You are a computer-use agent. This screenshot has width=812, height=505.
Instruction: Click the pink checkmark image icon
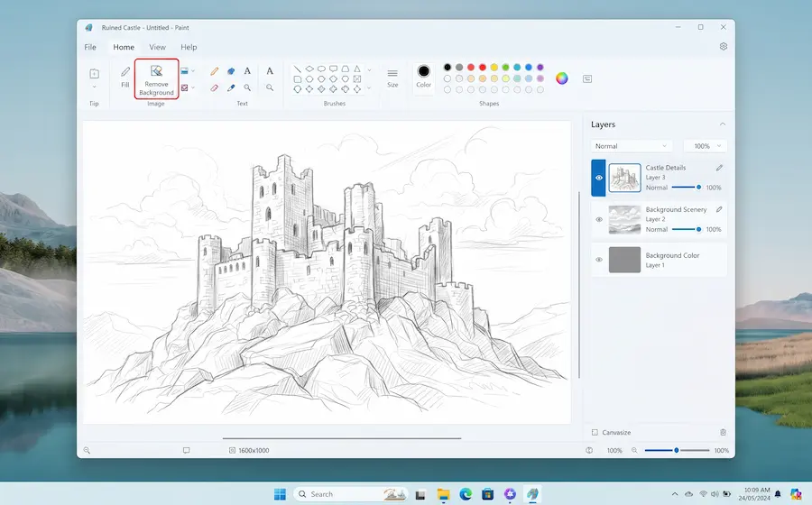(x=184, y=87)
